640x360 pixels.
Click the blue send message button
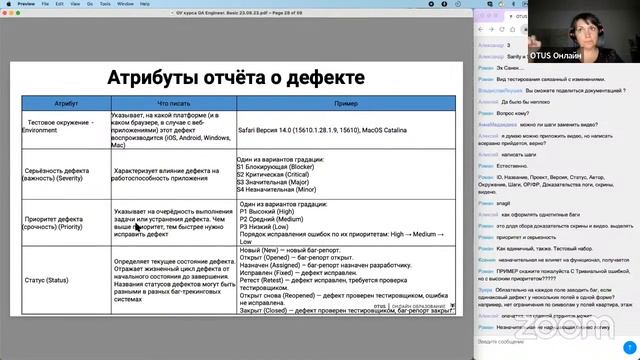(x=630, y=347)
